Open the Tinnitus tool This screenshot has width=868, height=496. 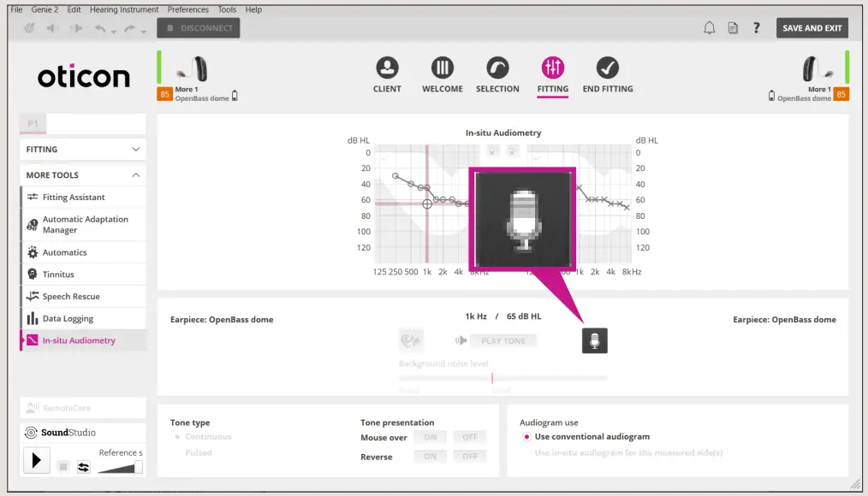(84, 275)
